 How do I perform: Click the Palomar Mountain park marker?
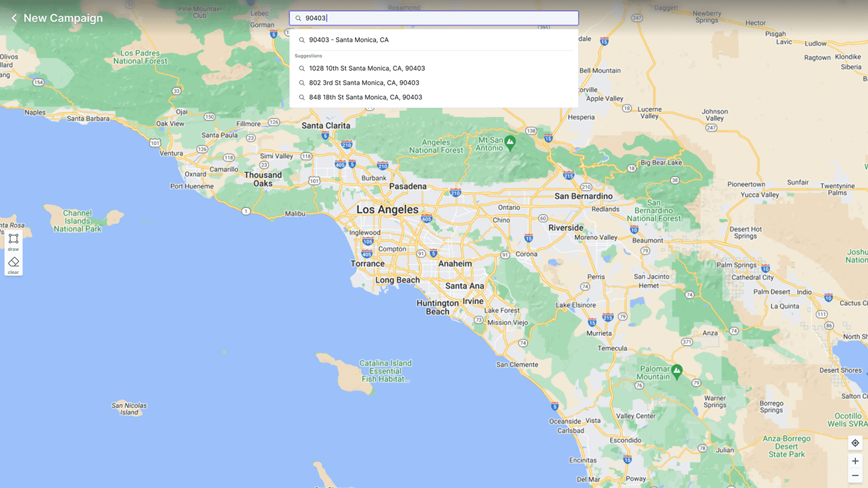click(676, 372)
